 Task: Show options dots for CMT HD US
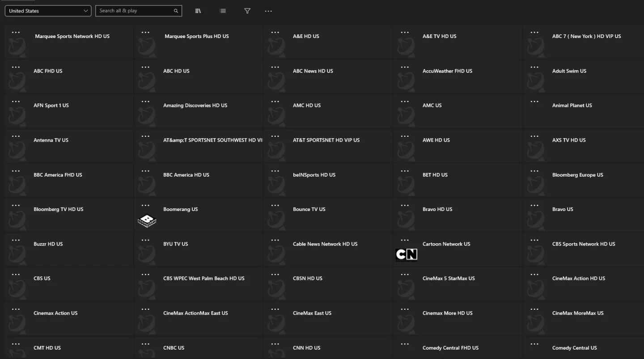16,344
